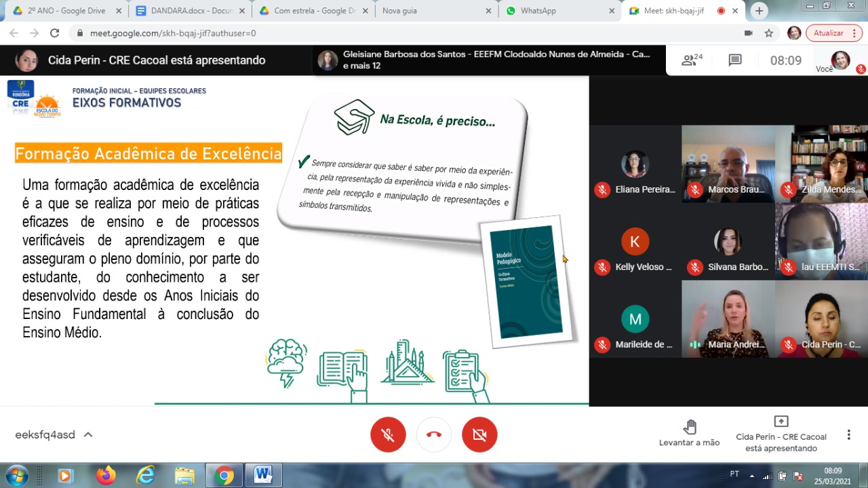Open the Meet more options menu
868x488 pixels.
pyautogui.click(x=848, y=435)
